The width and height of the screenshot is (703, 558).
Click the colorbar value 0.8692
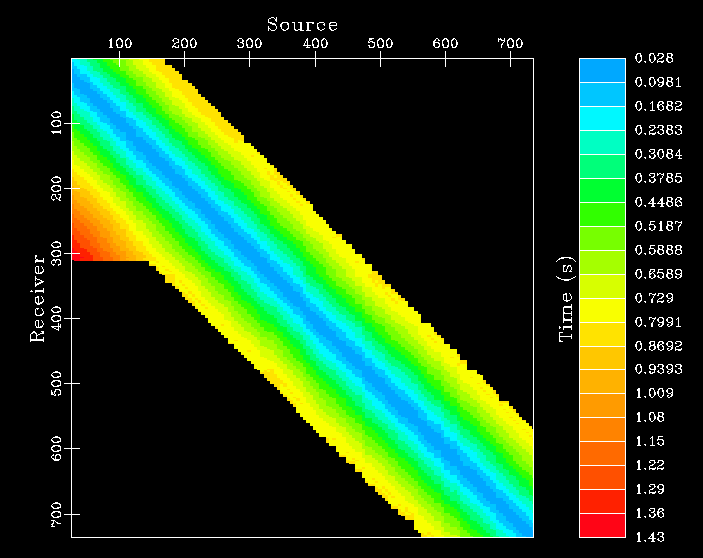658,346
